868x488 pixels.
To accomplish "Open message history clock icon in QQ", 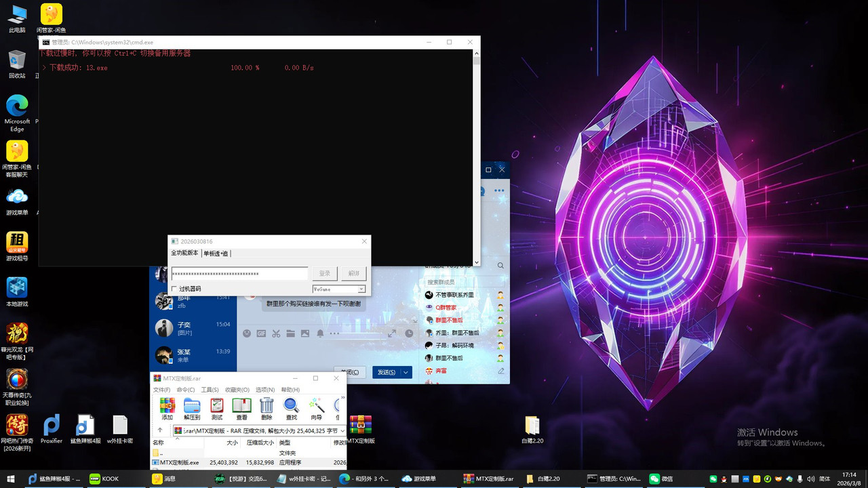I will click(409, 333).
